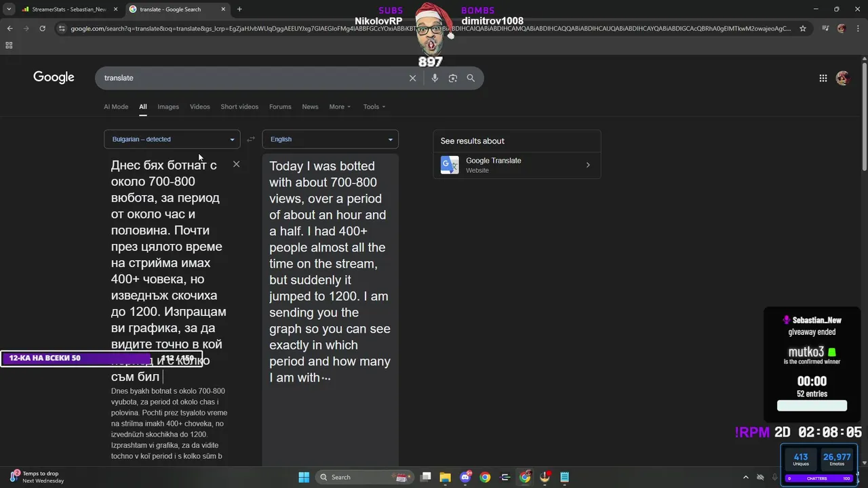Close the translate - Google Search tab
Image resolution: width=868 pixels, height=488 pixels.
pos(223,9)
